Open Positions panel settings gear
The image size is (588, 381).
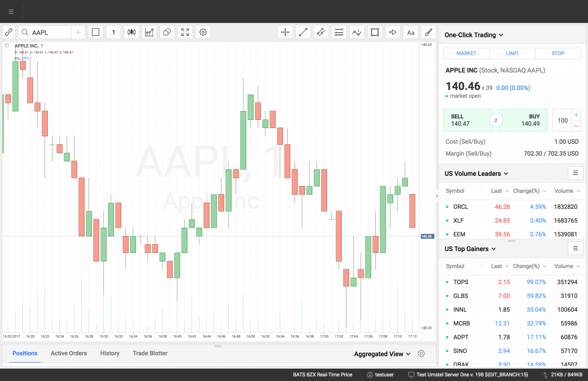(421, 353)
